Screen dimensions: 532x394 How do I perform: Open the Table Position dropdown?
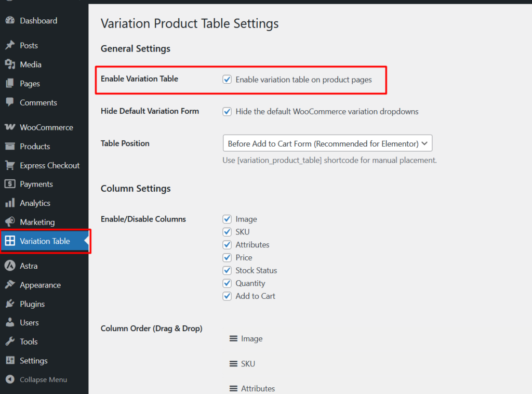point(327,143)
